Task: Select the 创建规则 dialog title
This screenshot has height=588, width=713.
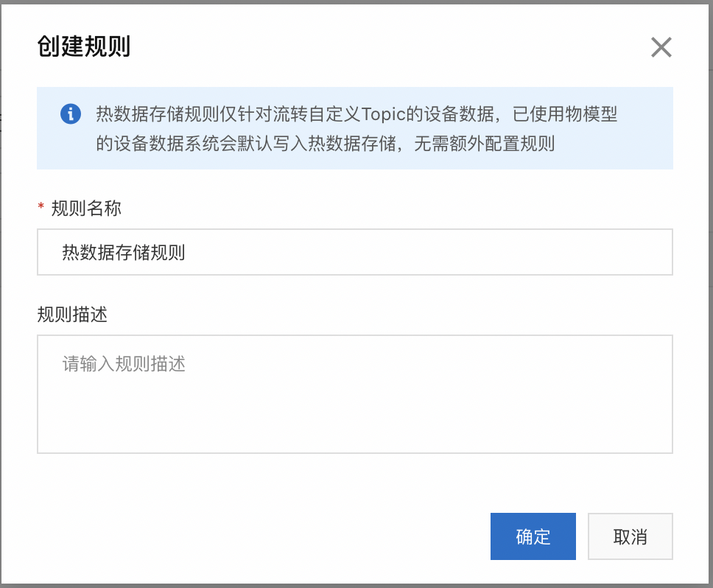Action: [x=84, y=46]
